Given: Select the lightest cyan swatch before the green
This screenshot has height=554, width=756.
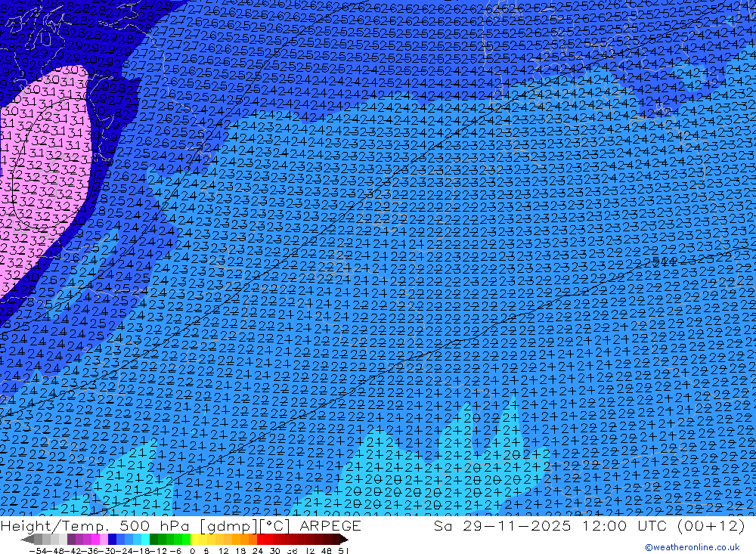Looking at the screenshot, I should click(x=145, y=539).
